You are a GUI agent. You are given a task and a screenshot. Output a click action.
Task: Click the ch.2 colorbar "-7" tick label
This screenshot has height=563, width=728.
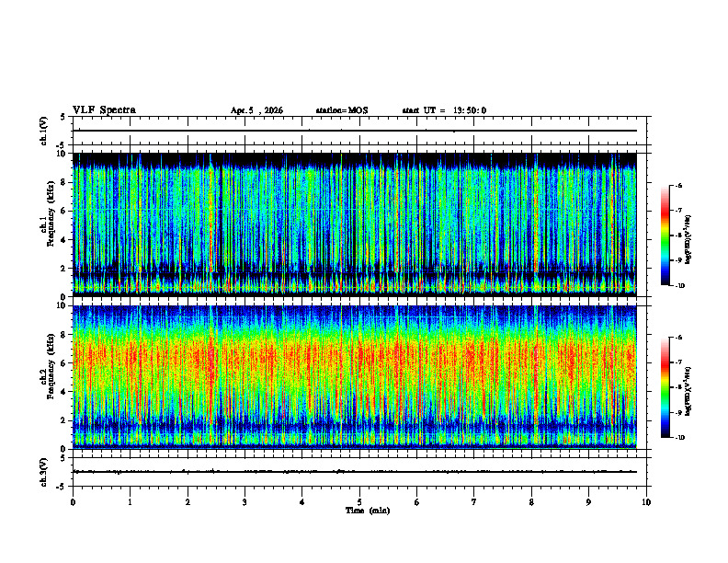(x=678, y=362)
